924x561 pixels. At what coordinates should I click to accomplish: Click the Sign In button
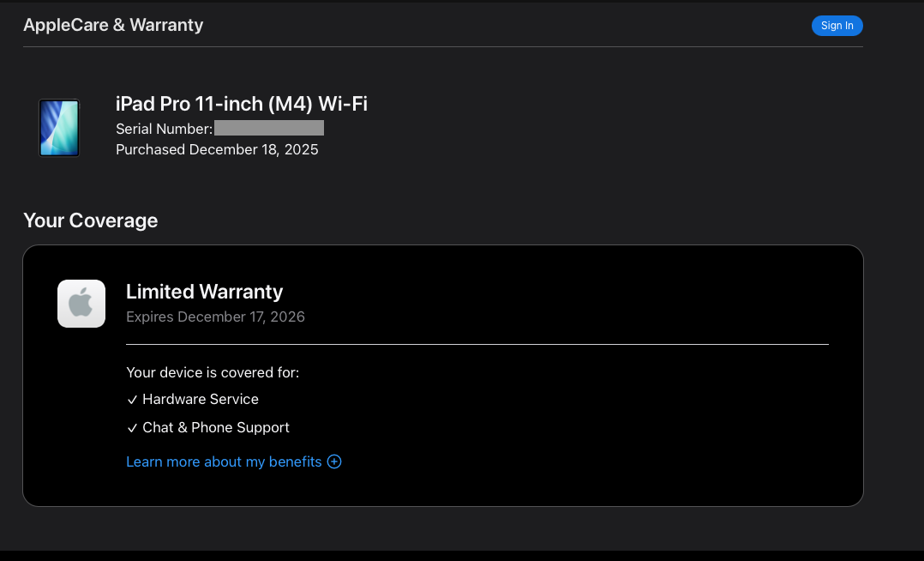837,26
